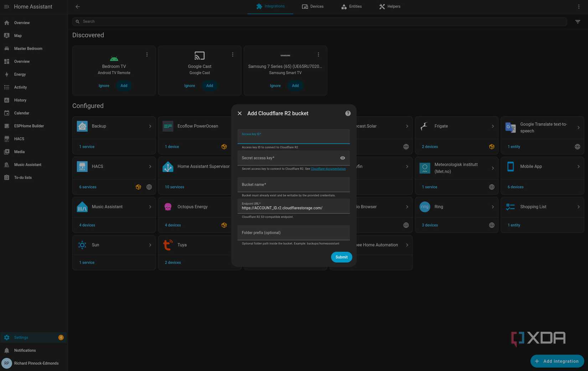Click the Add integration button
Viewport: 588px width, 371px height.
click(557, 361)
